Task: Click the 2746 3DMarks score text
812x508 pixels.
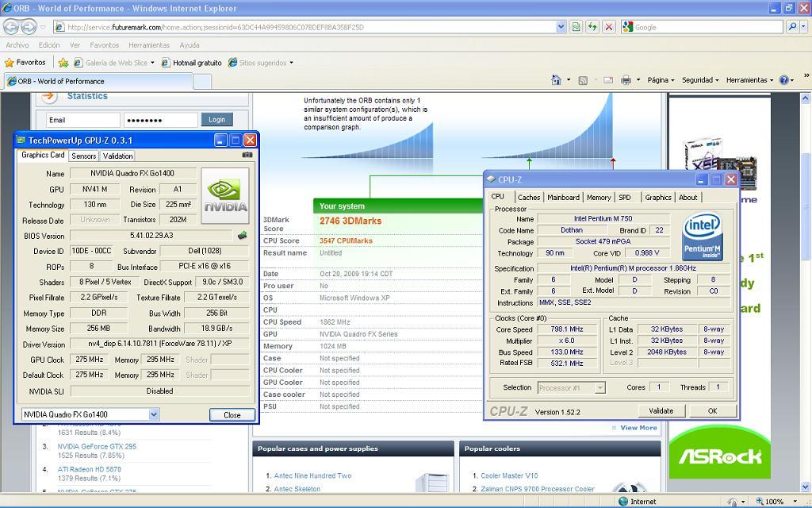Action: coord(350,221)
